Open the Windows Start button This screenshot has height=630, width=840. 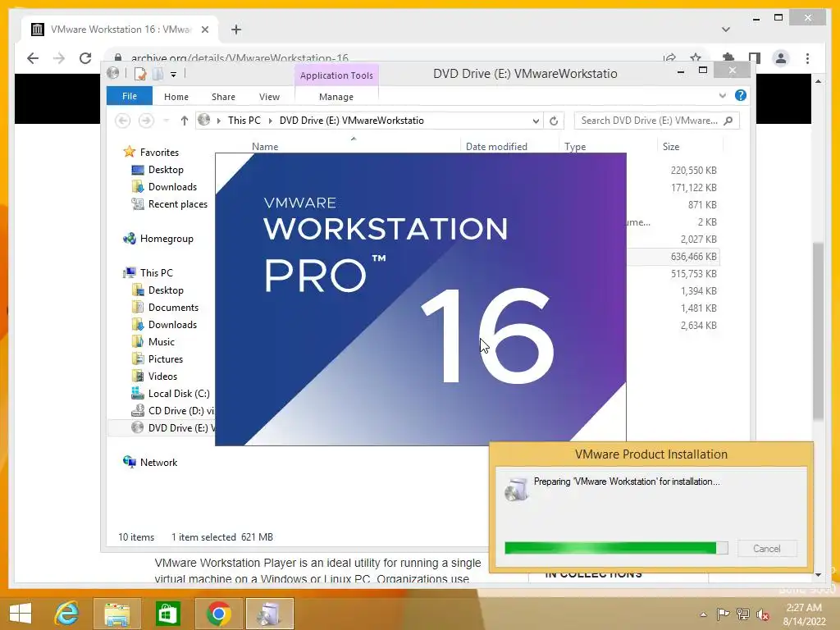21,614
